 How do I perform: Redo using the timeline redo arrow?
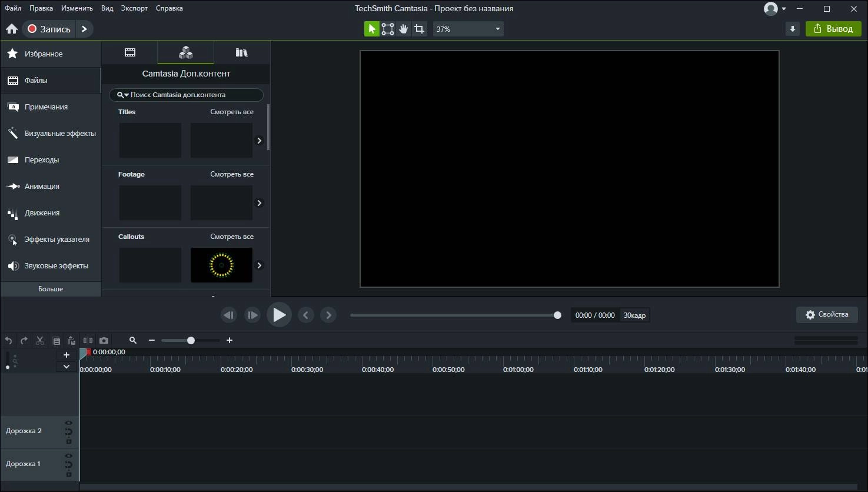click(x=24, y=340)
